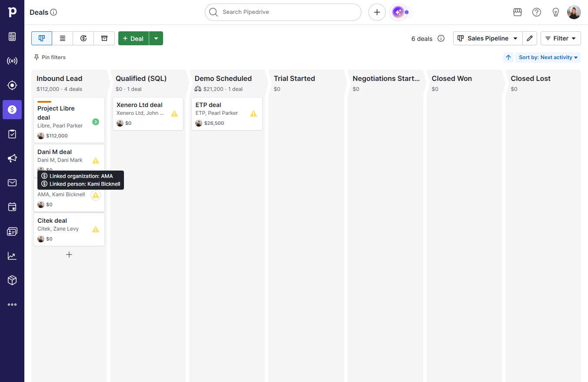
Task: Open Activities calendar icon in sidebar
Action: click(x=12, y=207)
